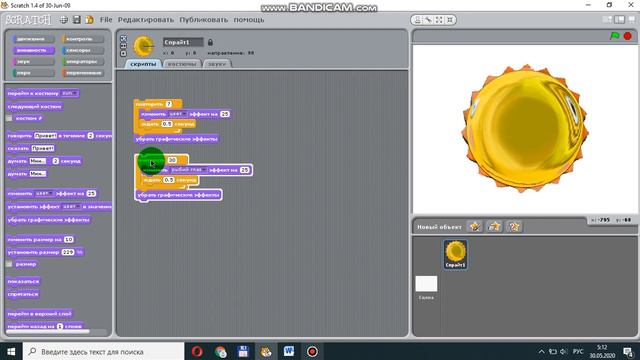Open Opera browser from taskbar

[197, 351]
